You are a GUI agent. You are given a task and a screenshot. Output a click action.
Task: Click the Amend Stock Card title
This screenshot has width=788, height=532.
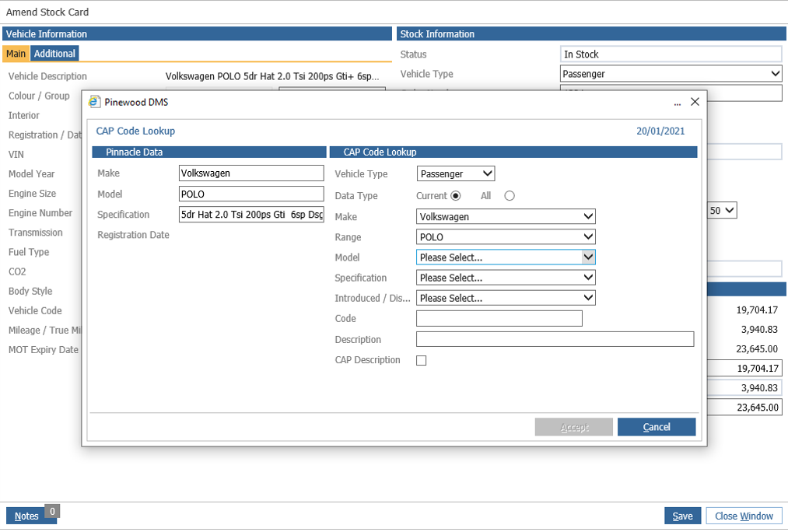pos(47,12)
